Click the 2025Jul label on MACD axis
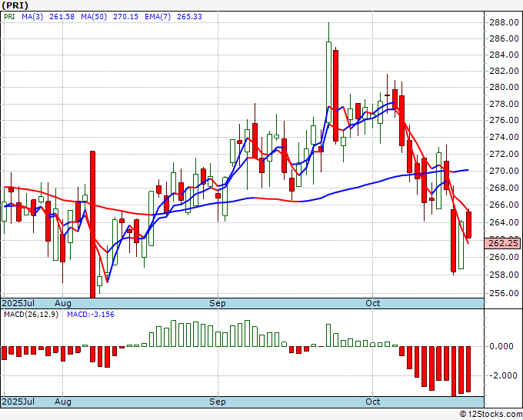This screenshot has width=523, height=420. (x=18, y=402)
